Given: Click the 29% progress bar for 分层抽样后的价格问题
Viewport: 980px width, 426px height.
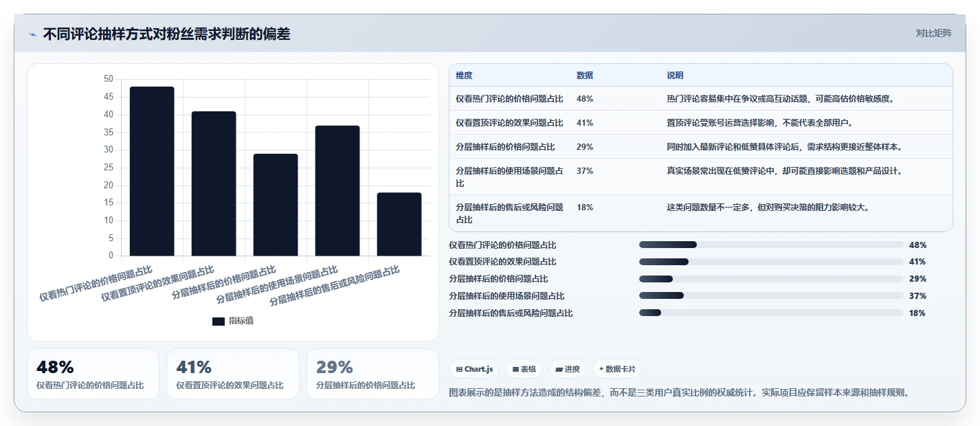Looking at the screenshot, I should pos(771,279).
